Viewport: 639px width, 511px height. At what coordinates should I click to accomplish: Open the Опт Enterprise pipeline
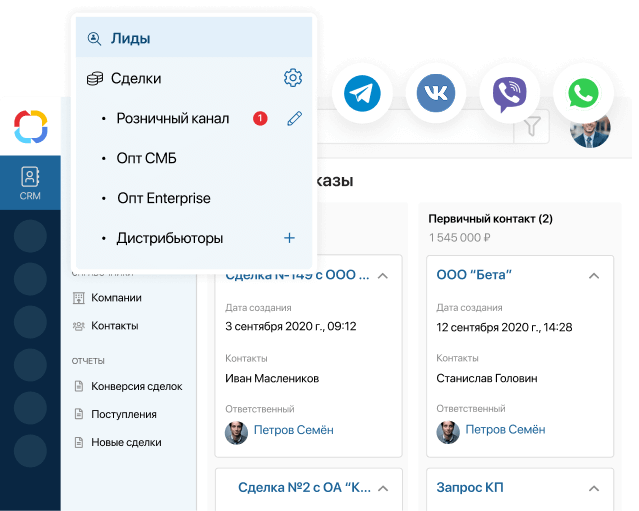click(x=163, y=198)
